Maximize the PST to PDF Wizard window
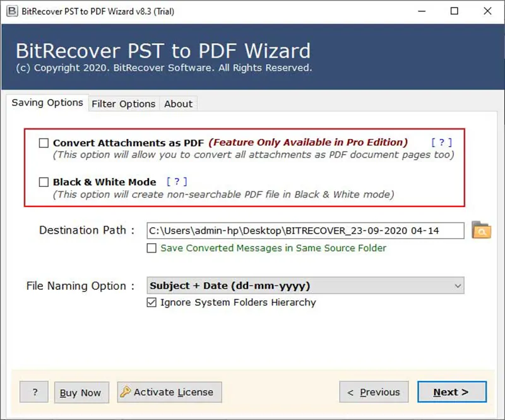The image size is (505, 420). [x=454, y=11]
